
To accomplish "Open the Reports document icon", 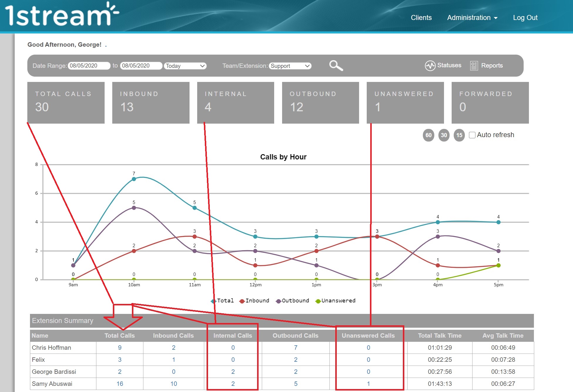I will point(474,65).
